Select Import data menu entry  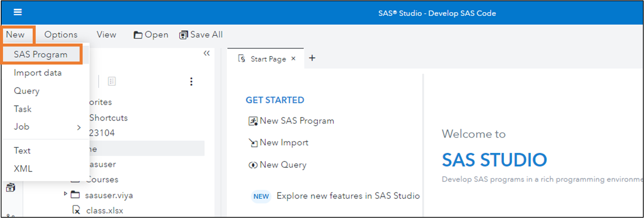(x=38, y=73)
